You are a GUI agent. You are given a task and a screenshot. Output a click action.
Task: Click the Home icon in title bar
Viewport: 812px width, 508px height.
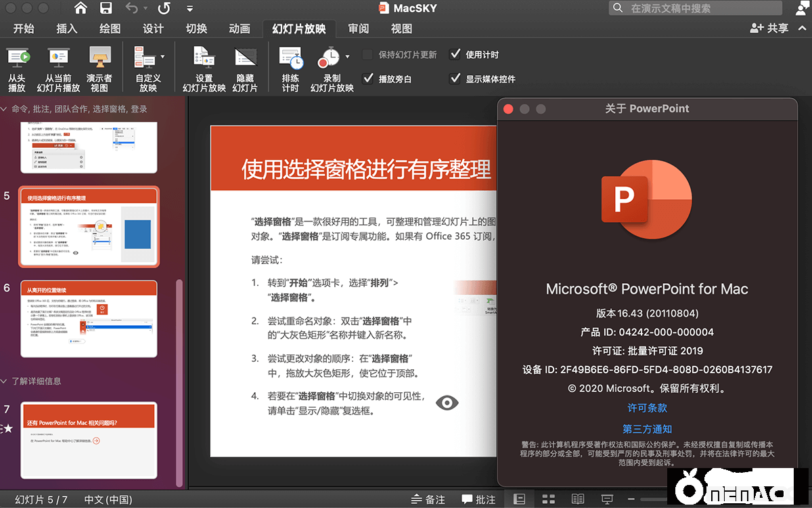pyautogui.click(x=81, y=8)
